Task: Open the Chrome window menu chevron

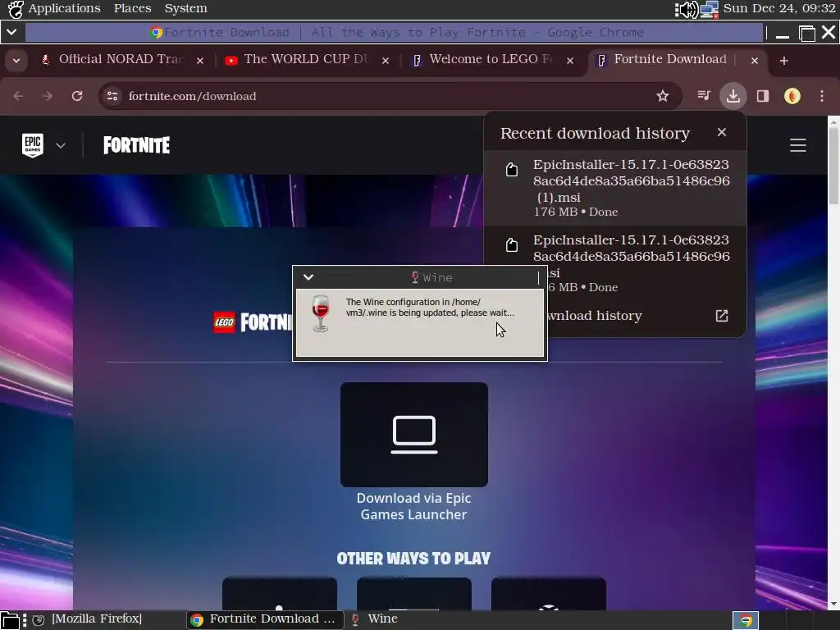Action: pos(11,32)
